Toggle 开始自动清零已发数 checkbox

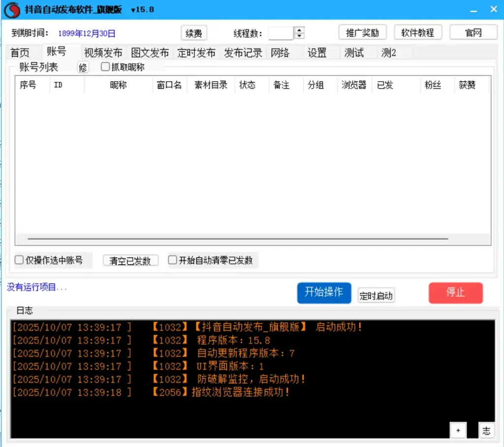tap(172, 260)
